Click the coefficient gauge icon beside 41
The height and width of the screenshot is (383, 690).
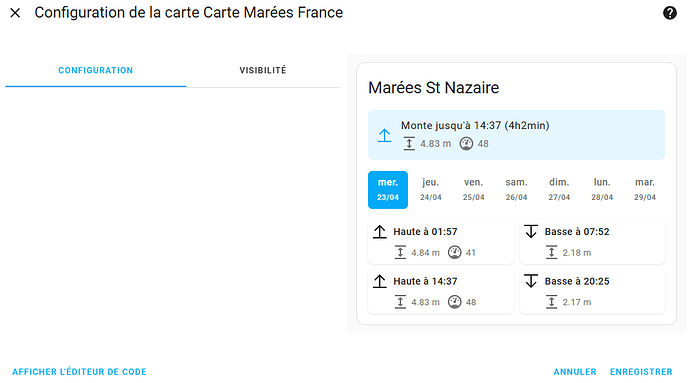tap(454, 252)
